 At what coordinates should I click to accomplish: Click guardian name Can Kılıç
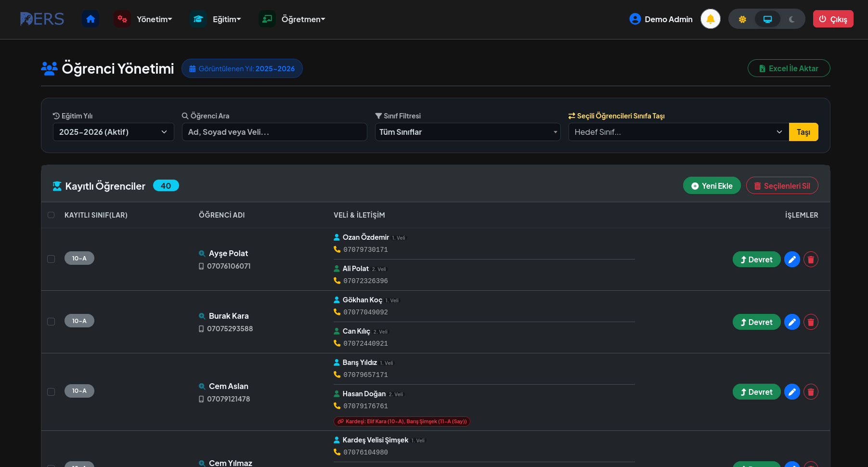coord(356,331)
